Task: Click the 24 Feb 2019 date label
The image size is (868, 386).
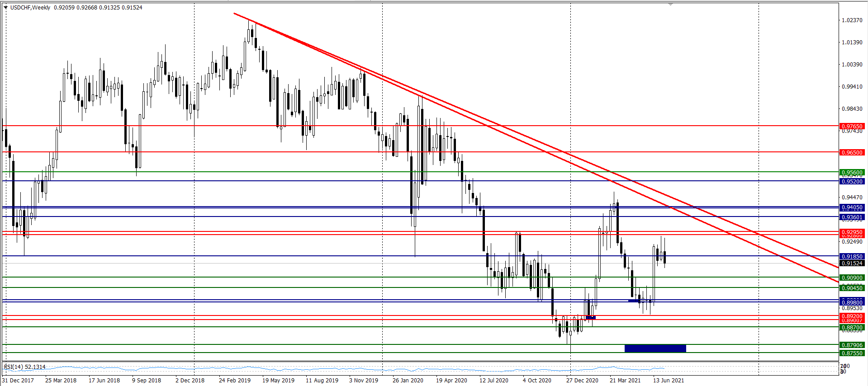Action: [234, 381]
